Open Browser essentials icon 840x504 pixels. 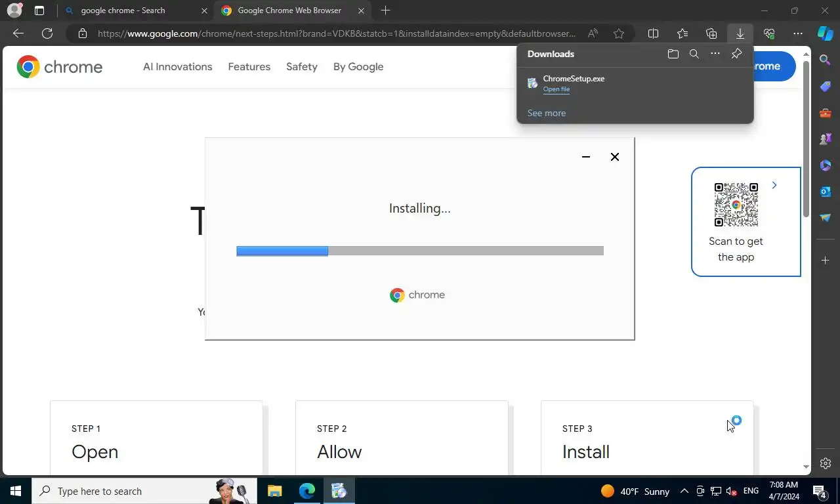click(769, 33)
